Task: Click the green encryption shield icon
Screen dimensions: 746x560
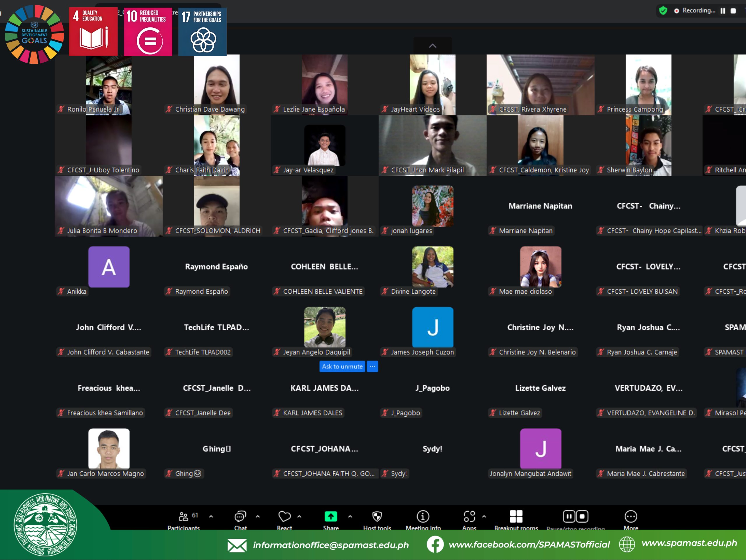Action: pyautogui.click(x=663, y=10)
